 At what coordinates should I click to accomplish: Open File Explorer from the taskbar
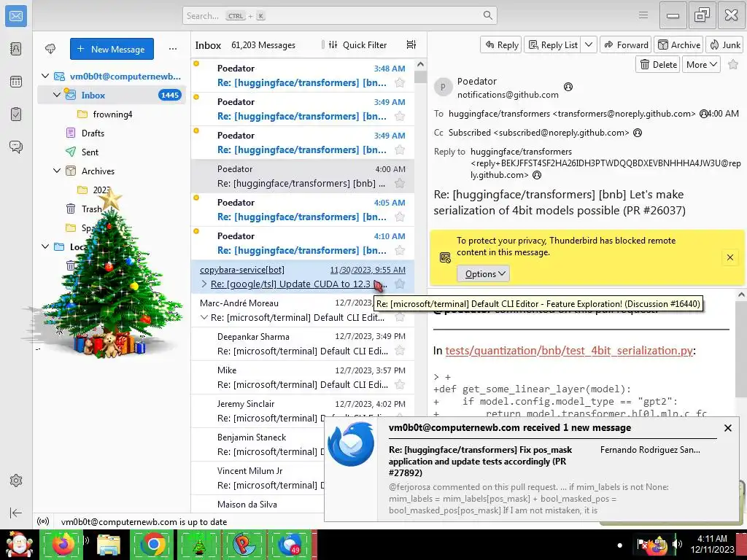108,545
